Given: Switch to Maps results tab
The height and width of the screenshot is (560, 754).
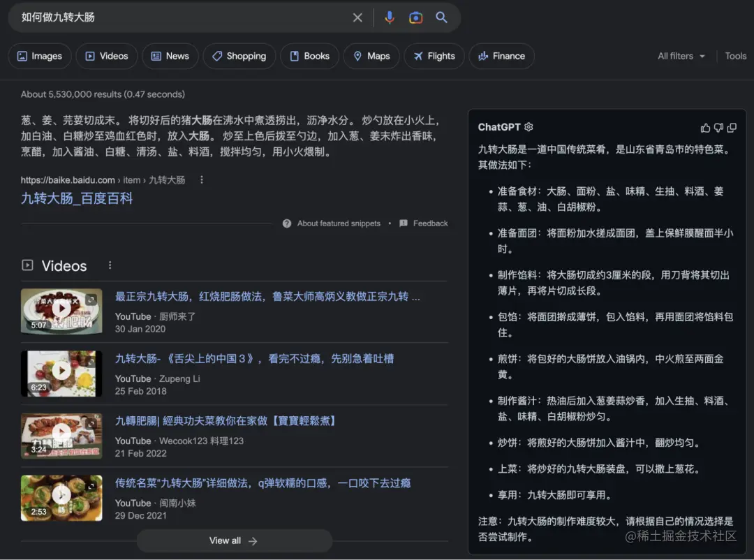Looking at the screenshot, I should 371,57.
